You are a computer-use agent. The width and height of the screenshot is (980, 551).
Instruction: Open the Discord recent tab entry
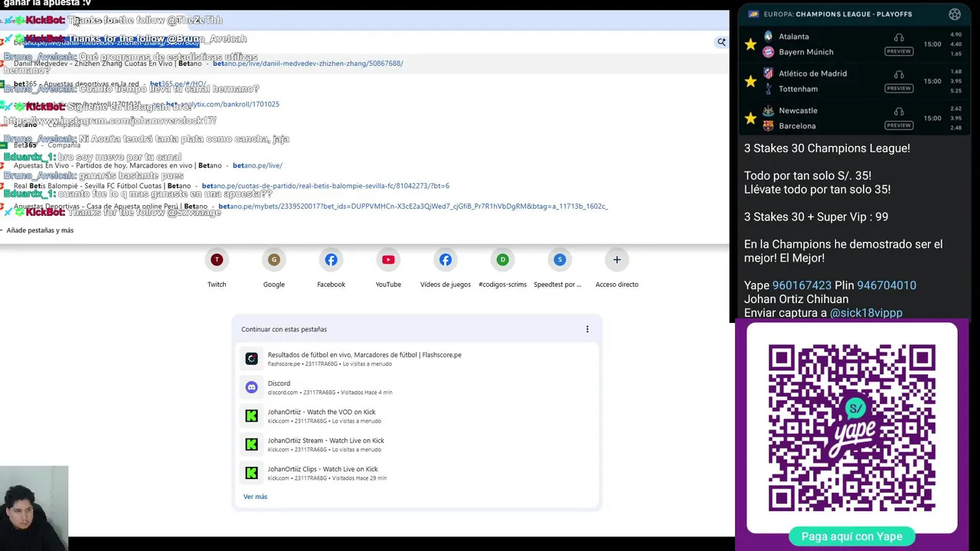(x=416, y=387)
